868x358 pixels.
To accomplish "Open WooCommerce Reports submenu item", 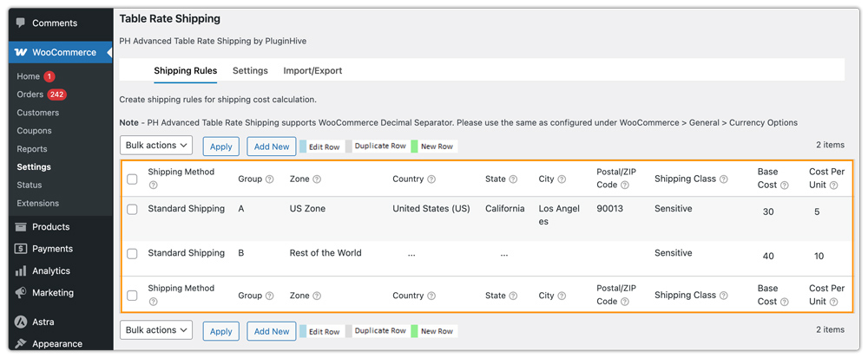I will point(32,149).
